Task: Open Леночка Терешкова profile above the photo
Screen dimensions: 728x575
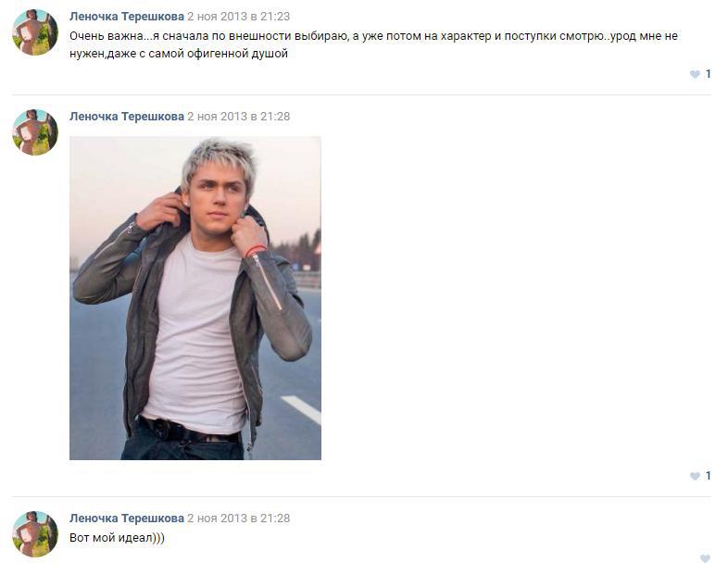Action: (127, 117)
